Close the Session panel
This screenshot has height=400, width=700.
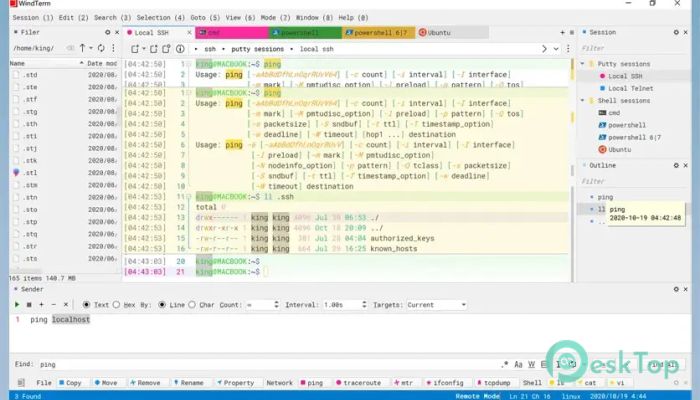pyautogui.click(x=686, y=32)
